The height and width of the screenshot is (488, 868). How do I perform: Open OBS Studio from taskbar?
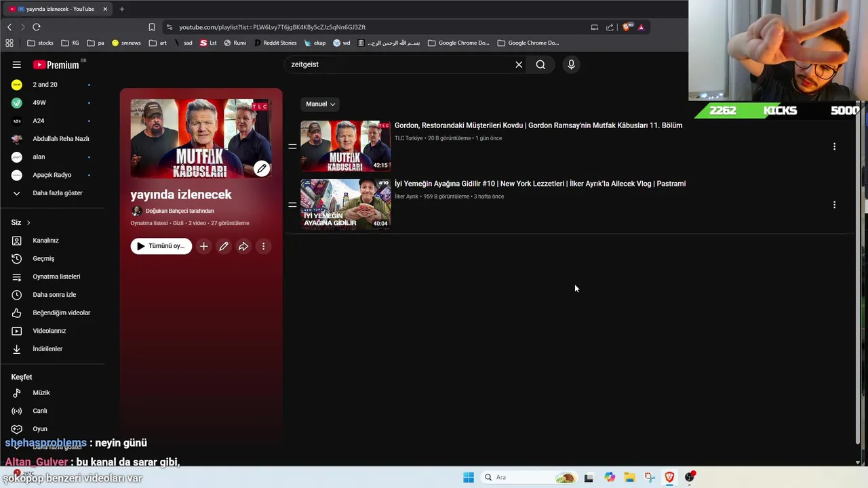pos(690,477)
